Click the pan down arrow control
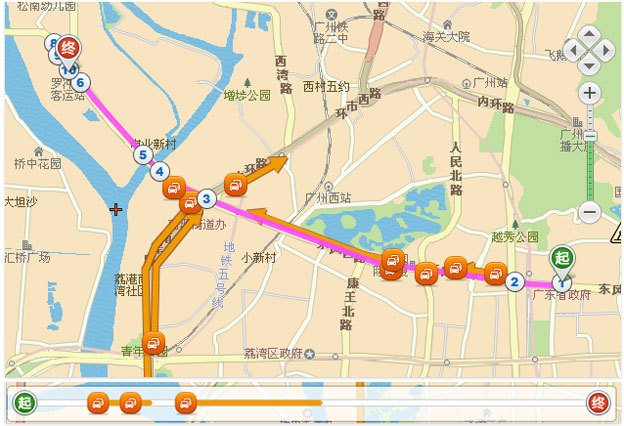This screenshot has height=426, width=624. pyautogui.click(x=589, y=66)
